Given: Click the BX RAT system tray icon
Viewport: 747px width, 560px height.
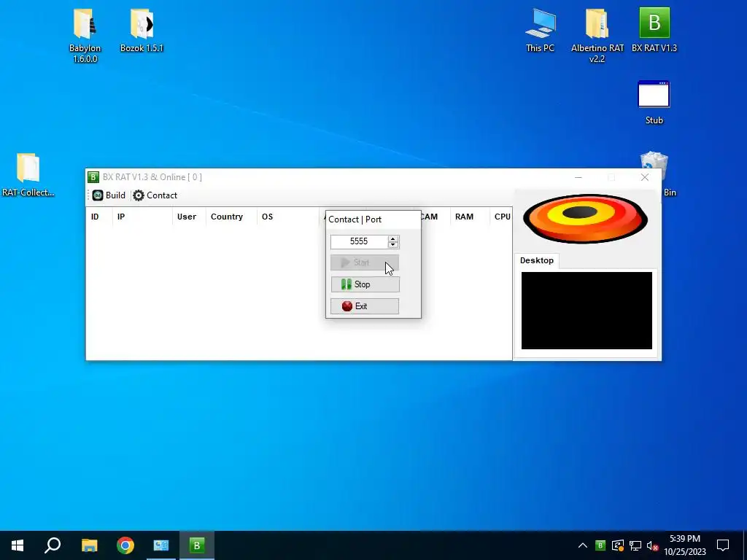Looking at the screenshot, I should [x=600, y=545].
